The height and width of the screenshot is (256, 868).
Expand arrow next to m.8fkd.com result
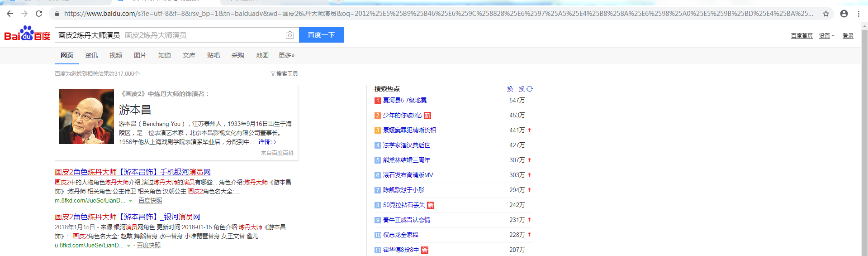click(130, 201)
